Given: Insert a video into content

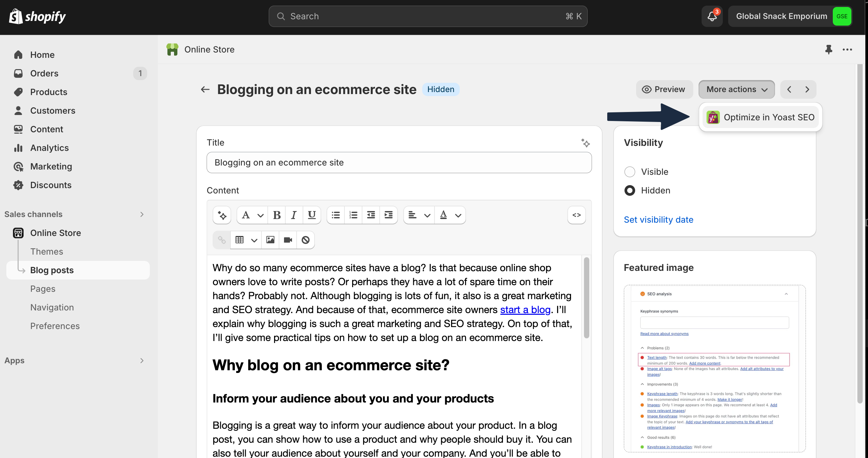Looking at the screenshot, I should 288,240.
